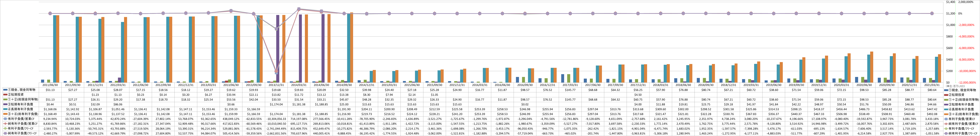Click the 2016/09/30 column header
This screenshot has height=136, width=980.
(x=525, y=85)
